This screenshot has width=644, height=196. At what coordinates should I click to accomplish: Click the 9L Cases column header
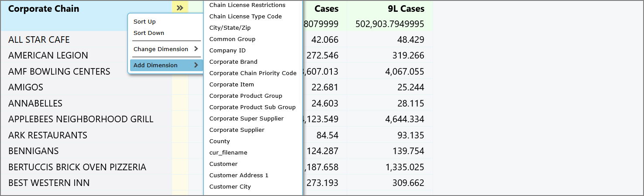click(x=406, y=9)
